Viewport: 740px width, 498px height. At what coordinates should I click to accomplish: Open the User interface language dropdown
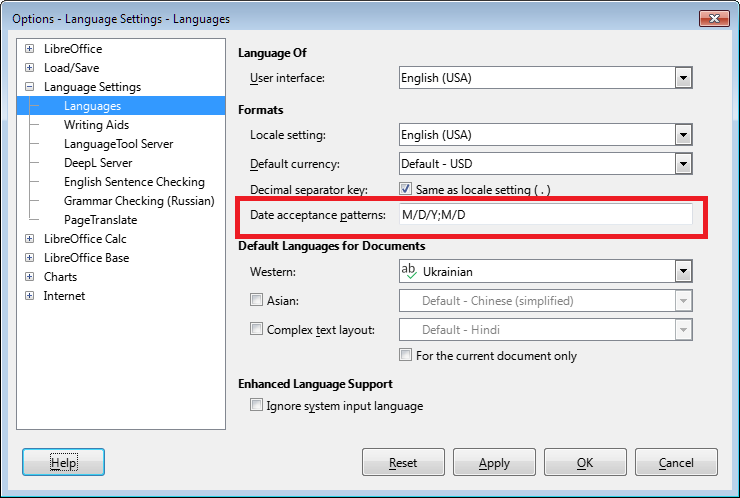683,78
